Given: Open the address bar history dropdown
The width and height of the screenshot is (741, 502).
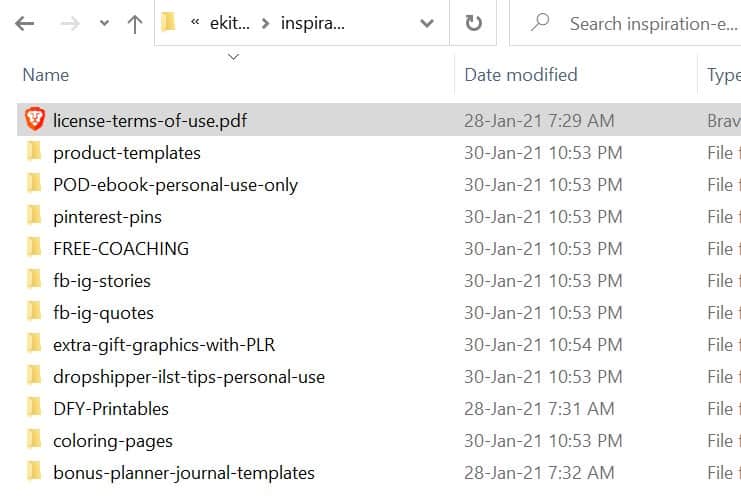Looking at the screenshot, I should coord(427,23).
